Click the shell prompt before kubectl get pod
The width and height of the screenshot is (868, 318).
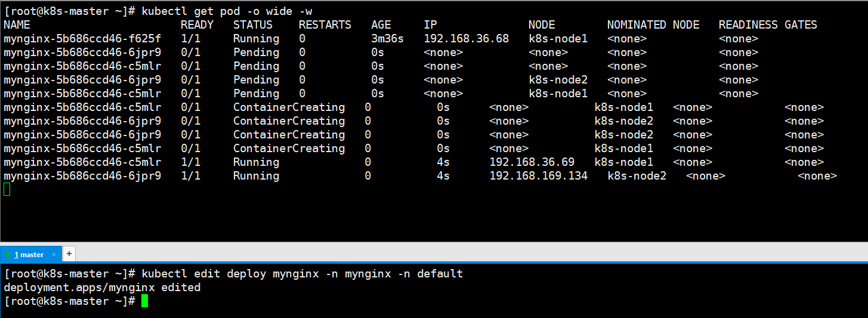click(x=70, y=11)
